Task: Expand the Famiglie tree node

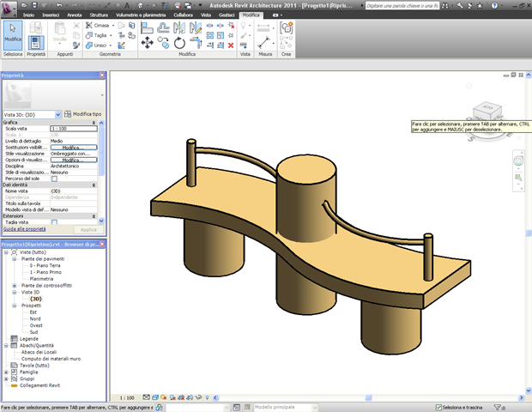Action: point(5,371)
